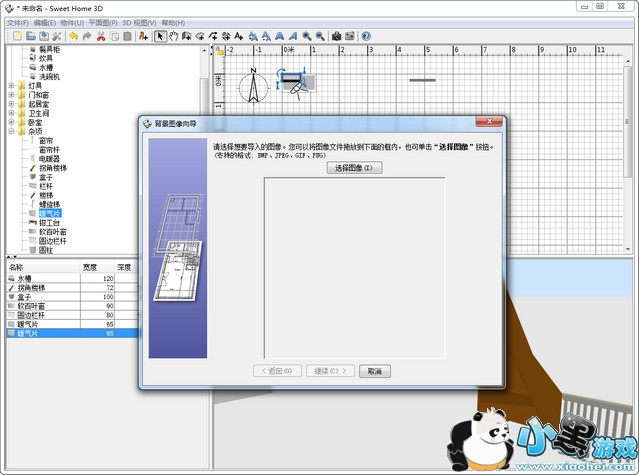Screen dimensions: 639x475
Task: Click the Cut scissors icon
Action: click(101, 37)
